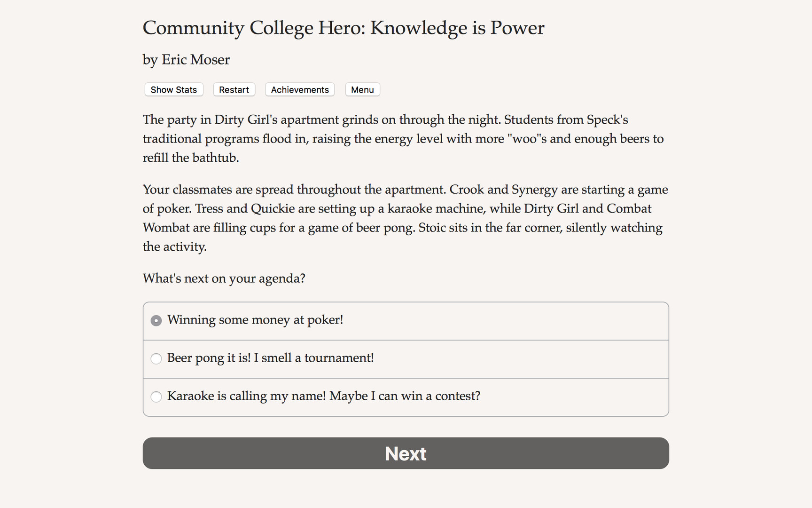
Task: Click the circle next to the beer pong choice
Action: 156,358
